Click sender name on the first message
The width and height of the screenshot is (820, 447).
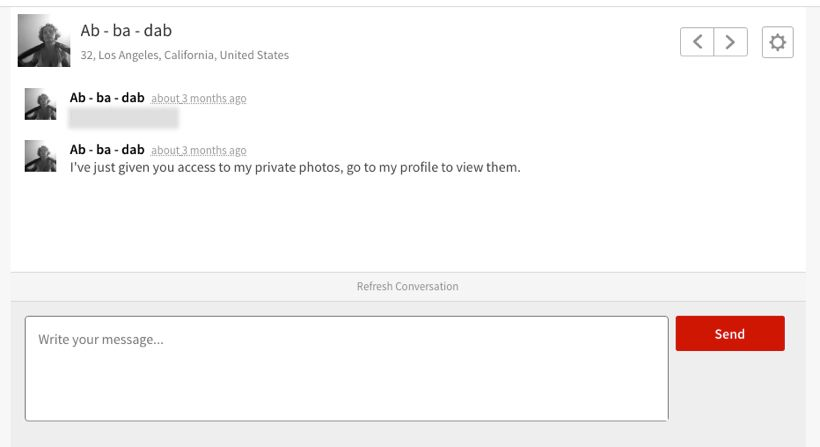[x=107, y=98]
